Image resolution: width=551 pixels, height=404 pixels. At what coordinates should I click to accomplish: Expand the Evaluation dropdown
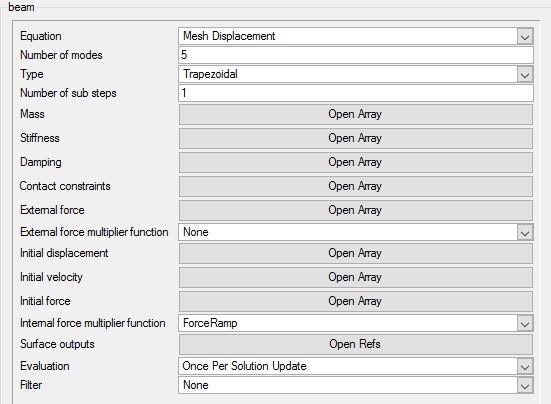356,366
